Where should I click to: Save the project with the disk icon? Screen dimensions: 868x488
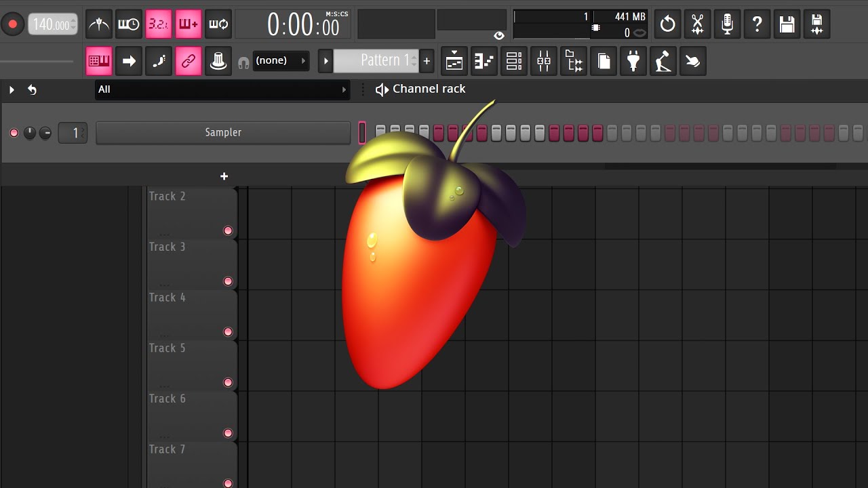pos(787,24)
